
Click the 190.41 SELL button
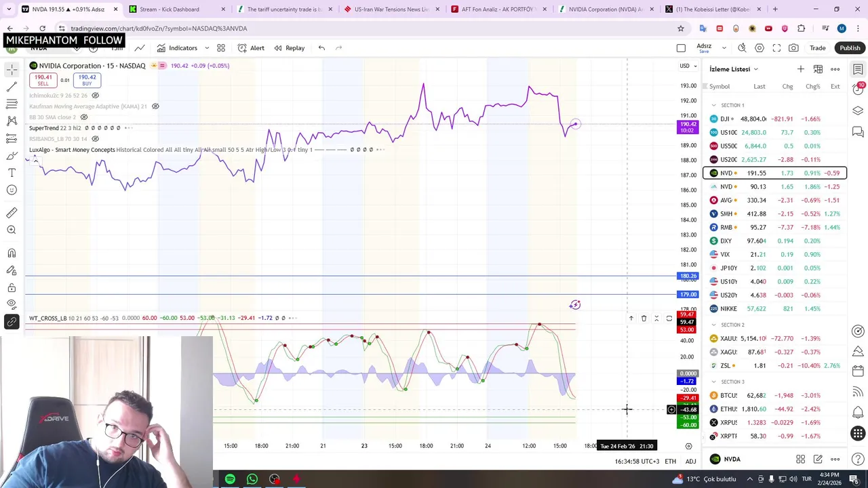pyautogui.click(x=43, y=80)
